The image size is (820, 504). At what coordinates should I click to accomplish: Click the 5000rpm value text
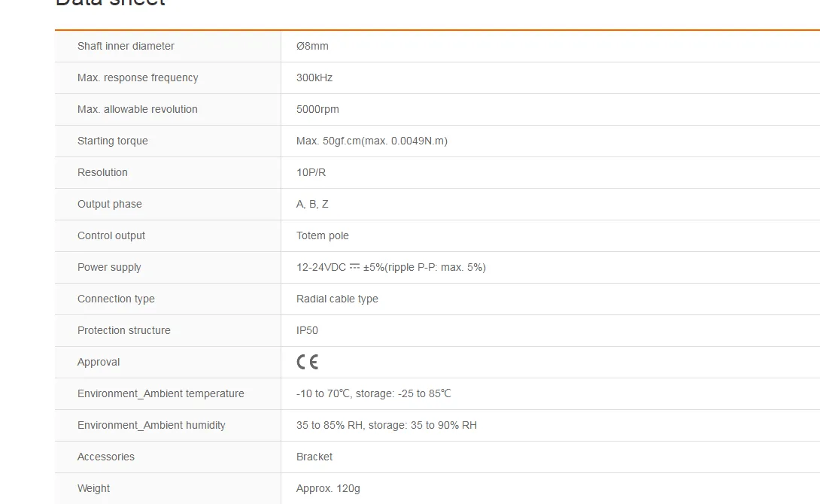(317, 109)
